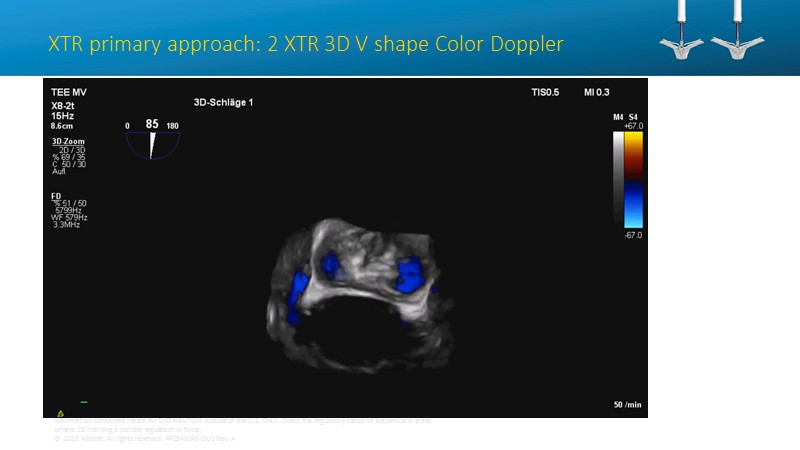Click the TIS0.5 thermal index readout
Screen dimensions: 800x450
coord(545,92)
